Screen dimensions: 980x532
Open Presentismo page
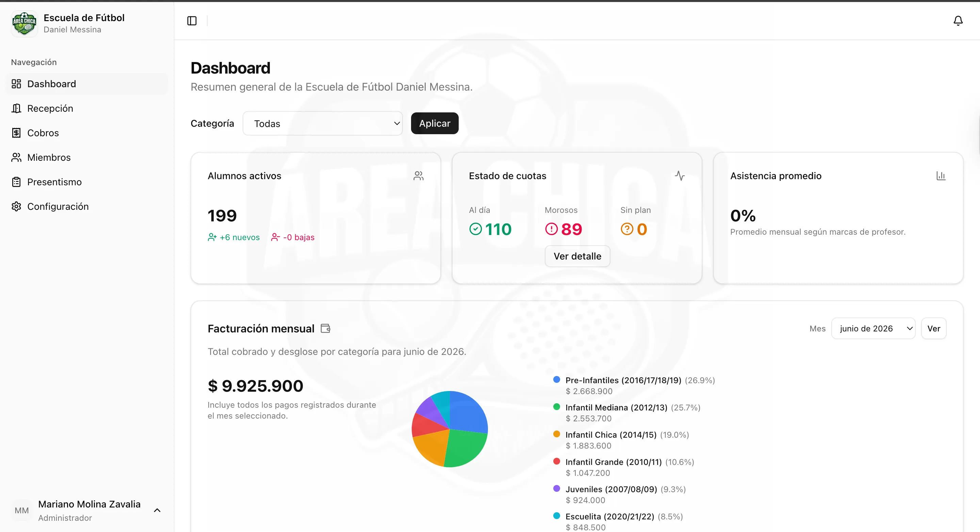pos(87,182)
